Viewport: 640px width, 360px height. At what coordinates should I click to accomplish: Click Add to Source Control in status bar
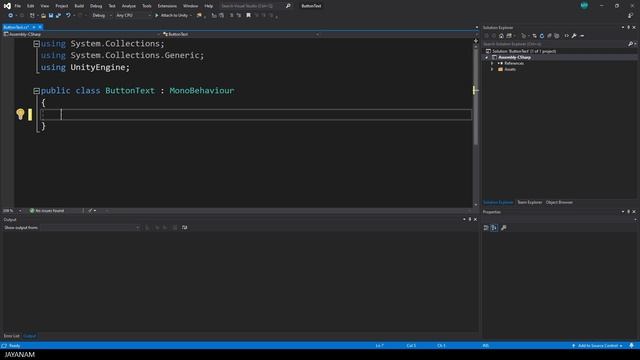pos(598,346)
